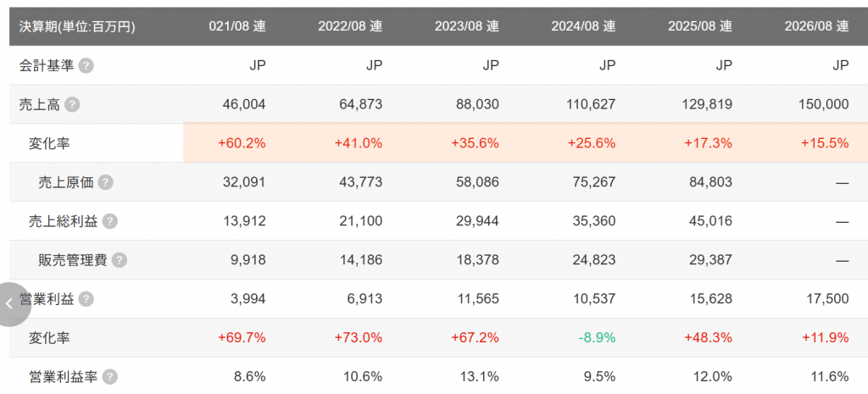Click help icon next to 会計基準

86,65
